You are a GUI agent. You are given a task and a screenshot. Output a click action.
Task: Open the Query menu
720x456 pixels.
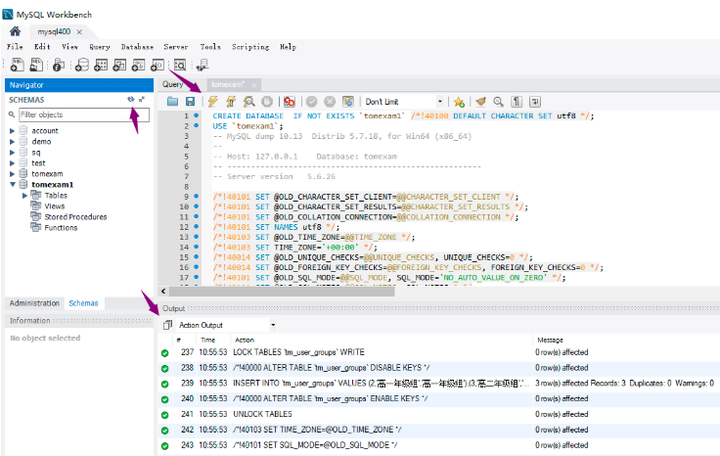tap(100, 47)
